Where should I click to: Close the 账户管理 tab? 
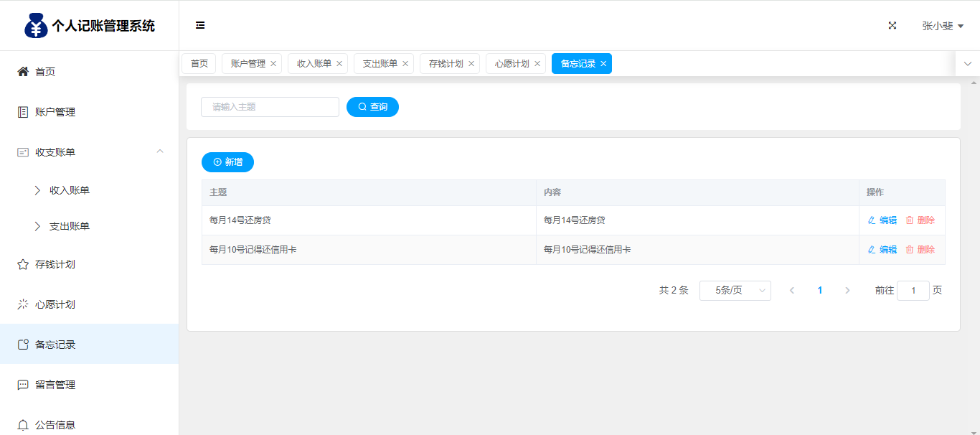[273, 64]
